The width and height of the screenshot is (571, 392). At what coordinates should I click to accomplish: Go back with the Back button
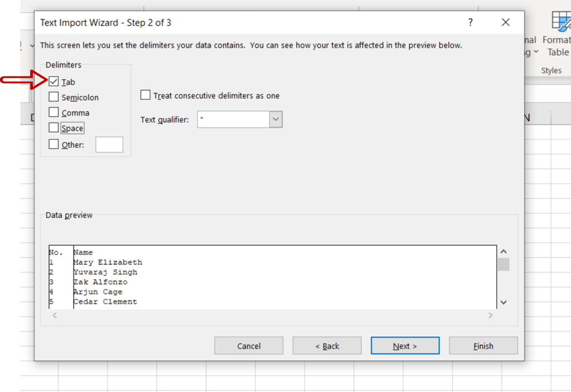[x=327, y=345]
